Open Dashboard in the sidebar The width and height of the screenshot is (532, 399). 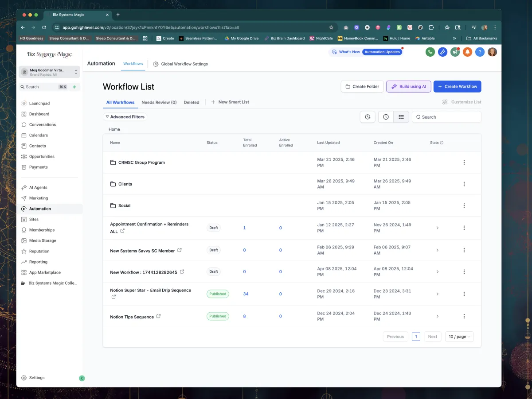point(39,114)
